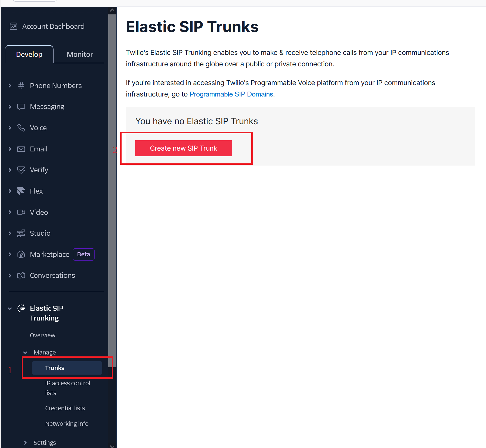Click the Voice phone icon

click(x=21, y=128)
